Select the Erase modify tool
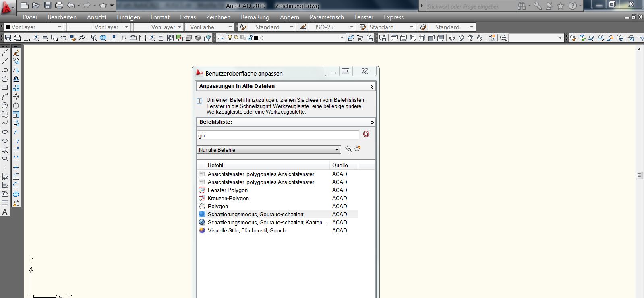The height and width of the screenshot is (298, 644). [x=16, y=52]
